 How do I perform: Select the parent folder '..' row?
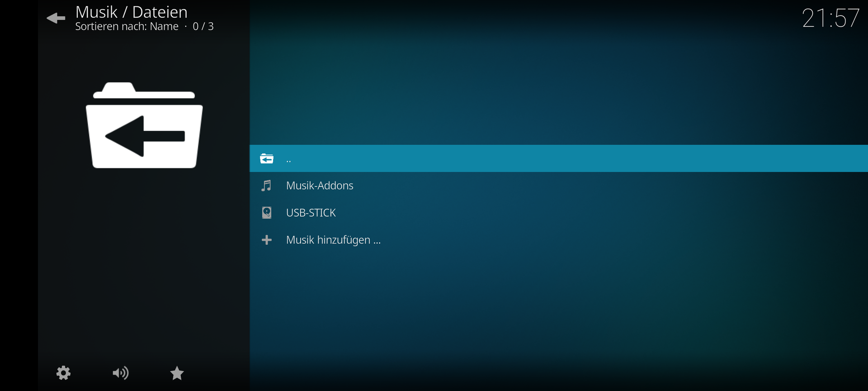[x=559, y=158]
